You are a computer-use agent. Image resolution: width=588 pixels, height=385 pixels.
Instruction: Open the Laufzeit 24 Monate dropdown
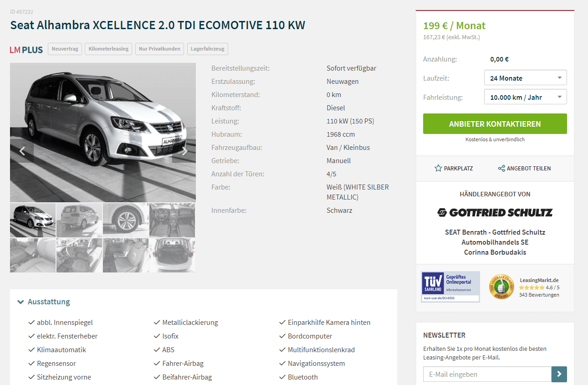(x=526, y=78)
